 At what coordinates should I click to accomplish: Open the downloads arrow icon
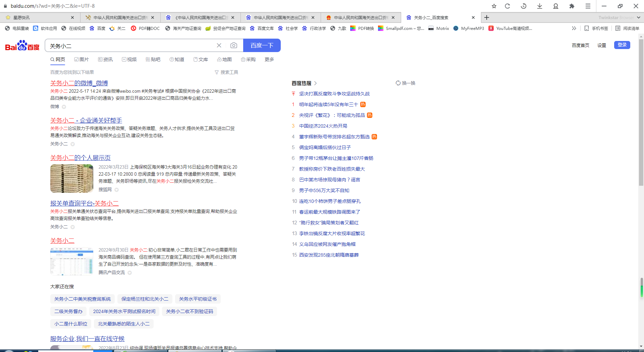tap(540, 6)
